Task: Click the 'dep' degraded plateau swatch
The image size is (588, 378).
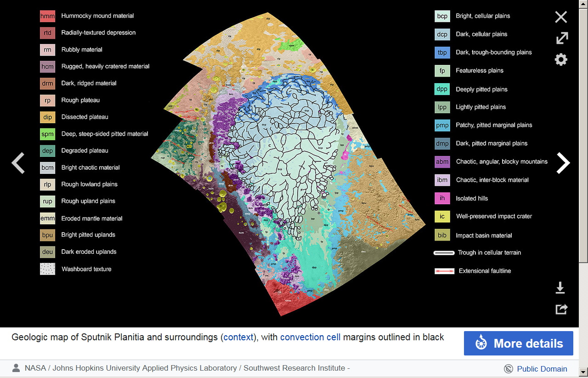Action: tap(47, 151)
